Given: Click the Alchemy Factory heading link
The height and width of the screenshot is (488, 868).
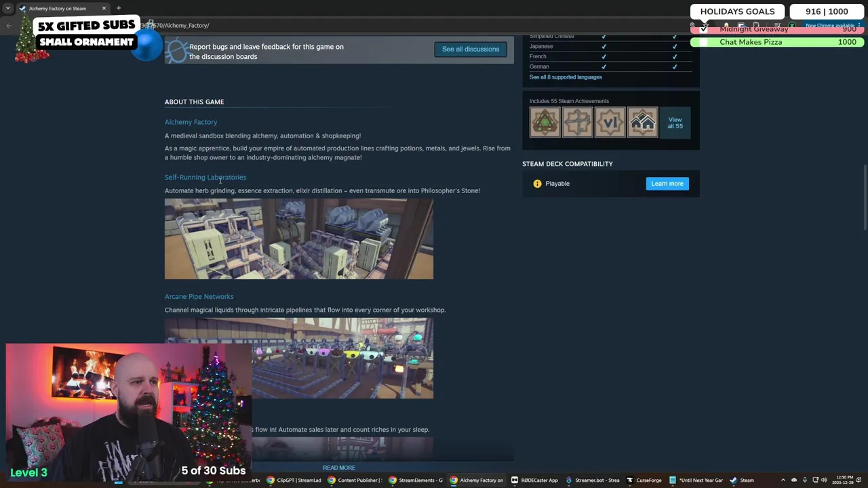Looking at the screenshot, I should coord(191,122).
